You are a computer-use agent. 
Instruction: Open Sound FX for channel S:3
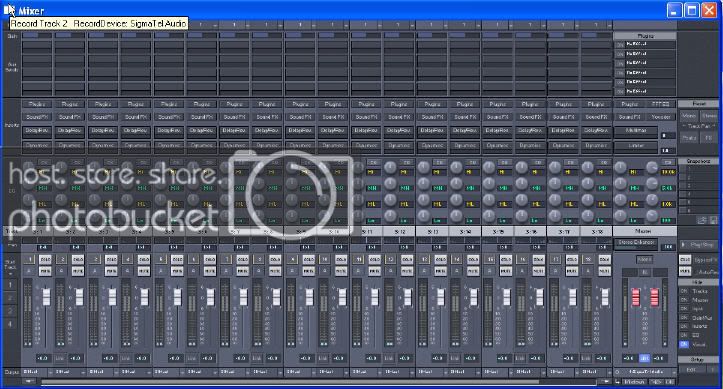pyautogui.click(x=103, y=117)
